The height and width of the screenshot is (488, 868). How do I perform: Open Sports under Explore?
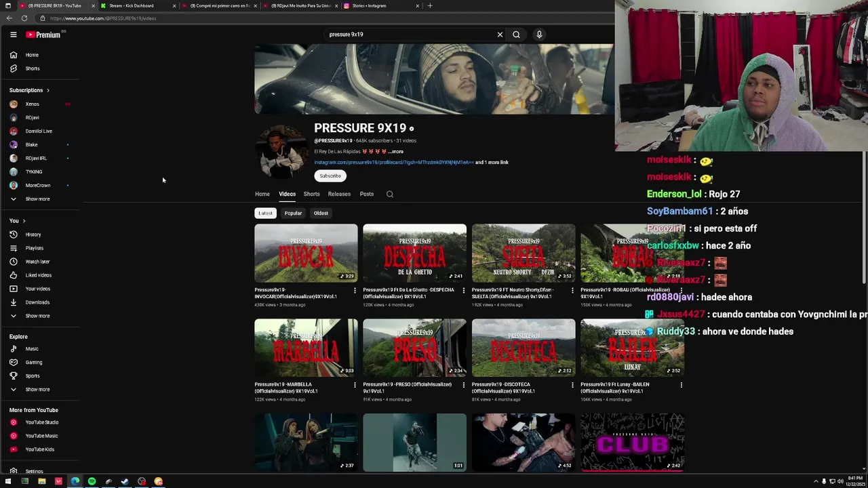pos(41,376)
